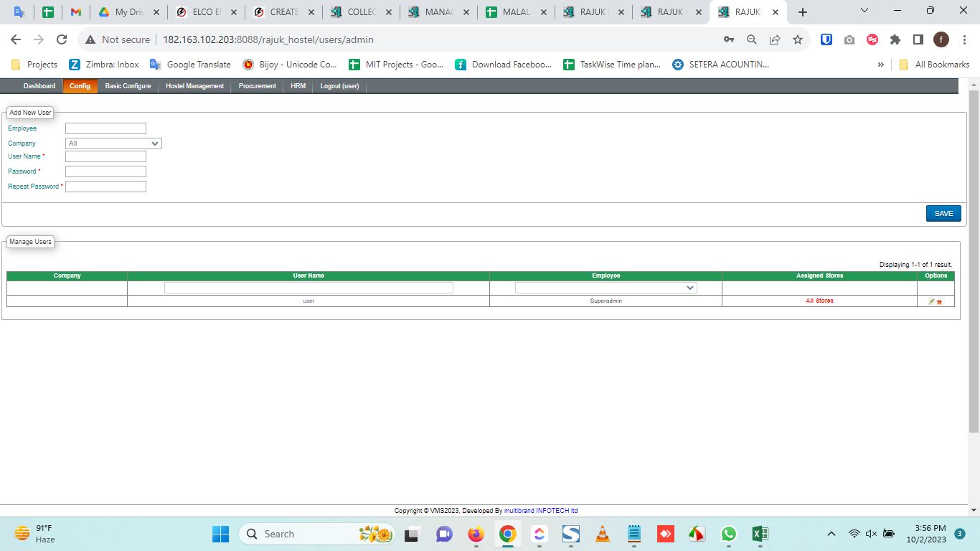Screen dimensions: 980x551
Task: Open the TaskWise Time plan bookmark
Action: [x=612, y=65]
